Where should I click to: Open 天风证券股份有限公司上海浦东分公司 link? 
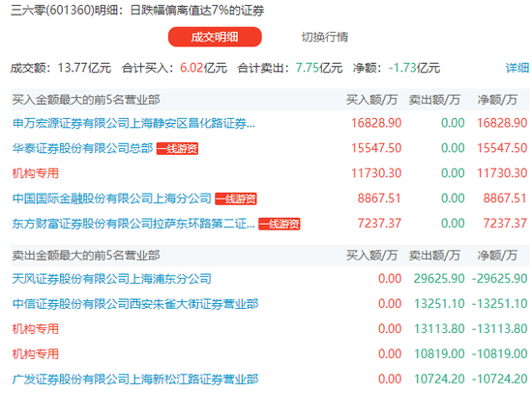point(111,279)
